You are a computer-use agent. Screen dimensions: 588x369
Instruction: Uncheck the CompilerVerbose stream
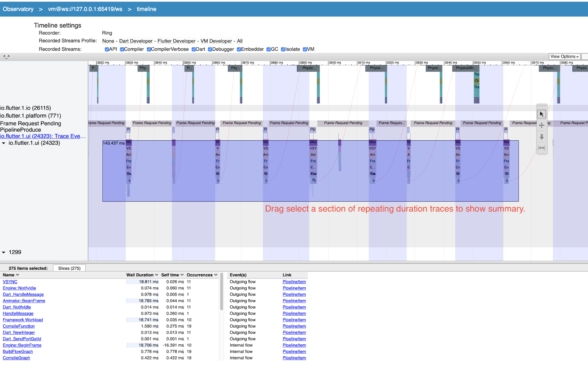pos(149,49)
